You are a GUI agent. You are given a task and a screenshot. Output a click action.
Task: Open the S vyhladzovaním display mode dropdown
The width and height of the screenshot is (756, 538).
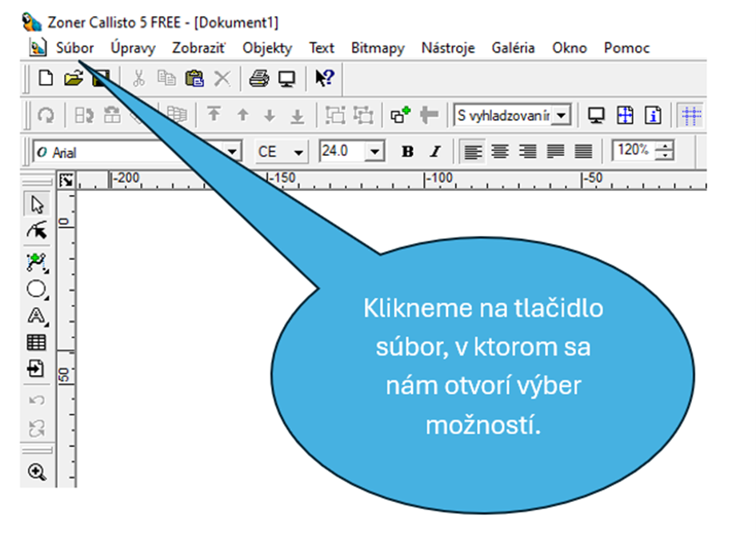562,116
